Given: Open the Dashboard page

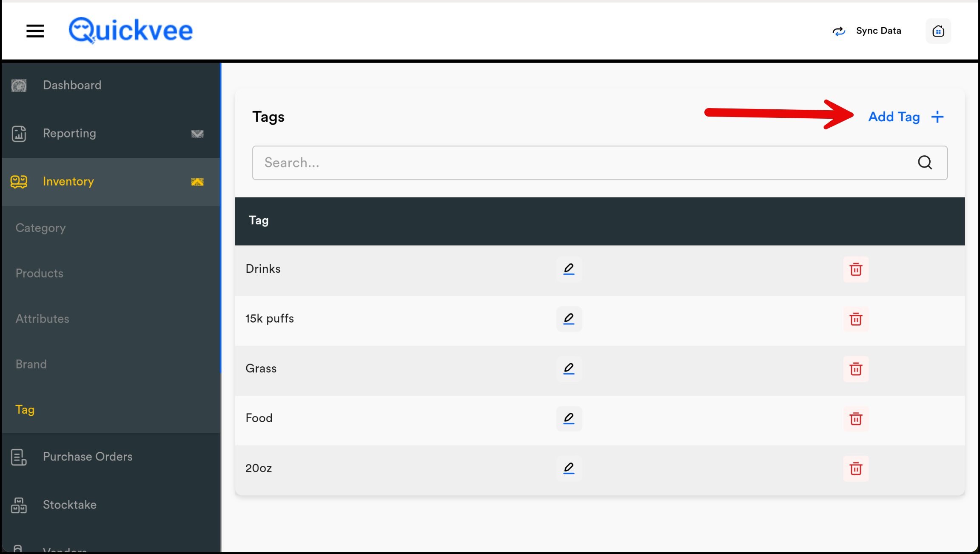Looking at the screenshot, I should coord(72,85).
